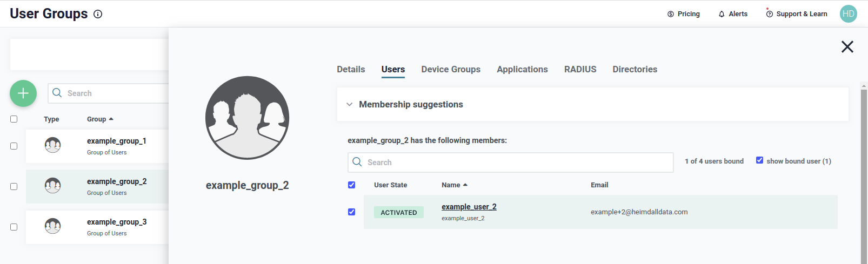Screen dimensions: 868x264
Task: Click the info icon beside User Groups title
Action: click(x=98, y=14)
